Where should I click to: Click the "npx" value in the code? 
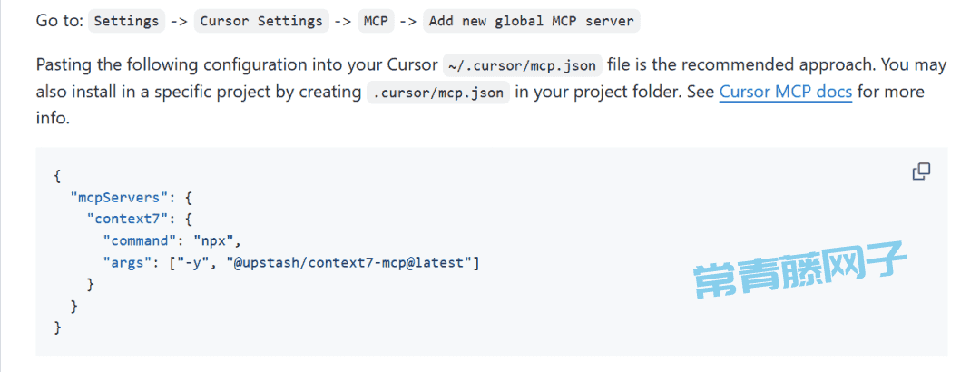coord(214,240)
